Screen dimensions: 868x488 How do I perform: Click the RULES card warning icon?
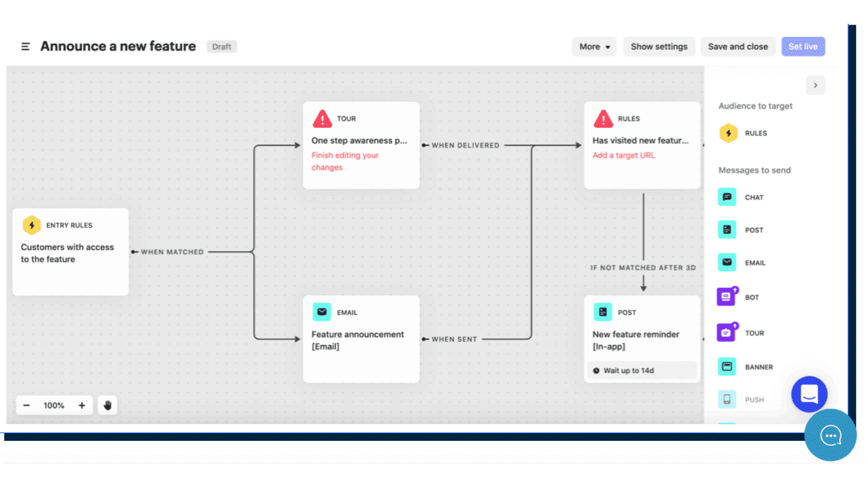tap(603, 118)
